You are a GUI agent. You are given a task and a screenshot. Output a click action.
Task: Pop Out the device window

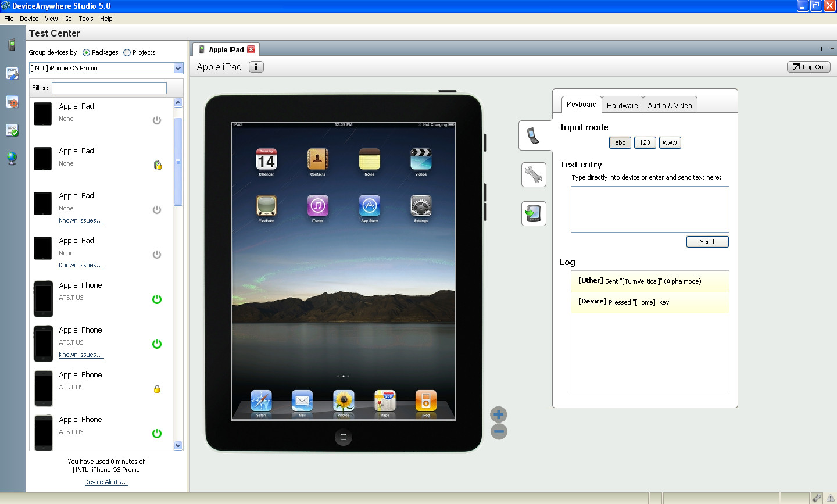[809, 67]
